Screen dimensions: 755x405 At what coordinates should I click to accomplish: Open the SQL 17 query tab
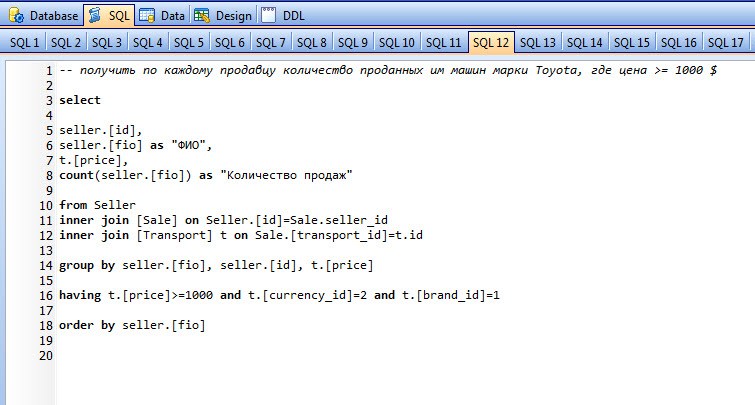pos(725,43)
